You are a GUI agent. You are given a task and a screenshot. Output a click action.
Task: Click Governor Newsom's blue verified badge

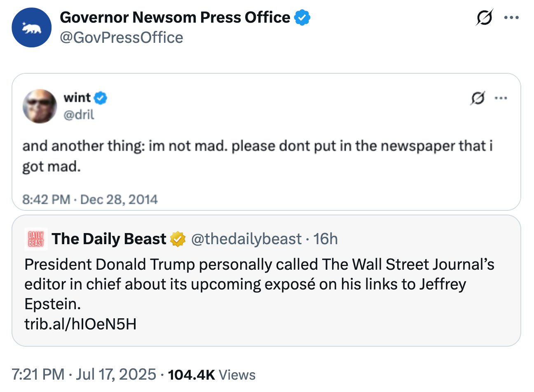302,18
